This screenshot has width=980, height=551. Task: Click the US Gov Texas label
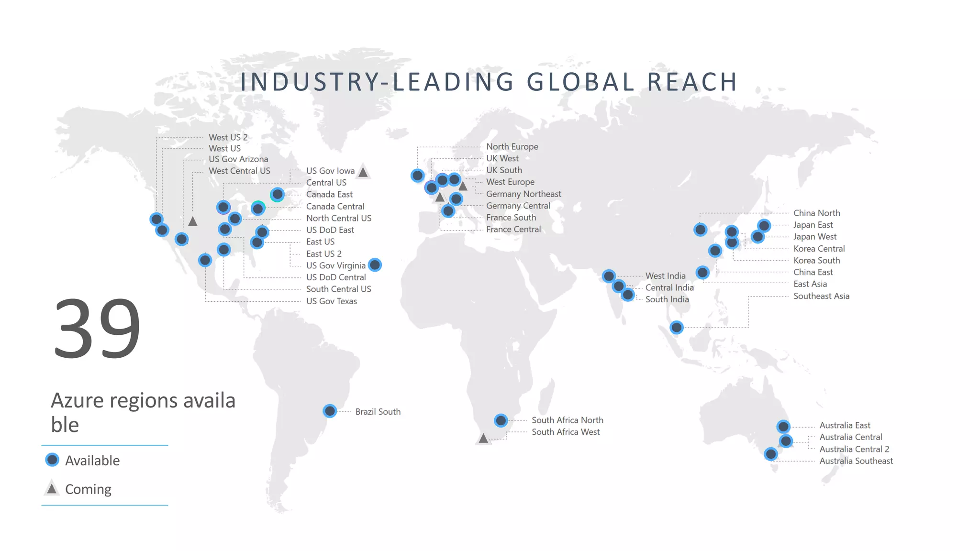[x=332, y=301]
